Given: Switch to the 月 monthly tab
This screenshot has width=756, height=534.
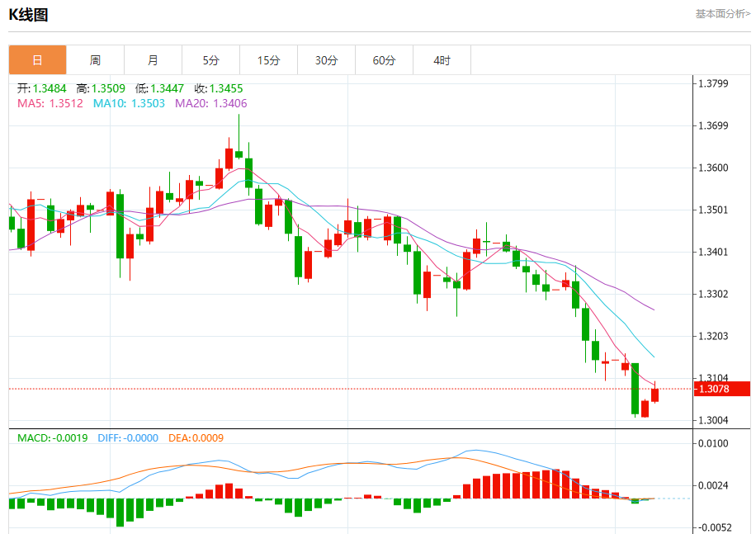Looking at the screenshot, I should point(153,60).
